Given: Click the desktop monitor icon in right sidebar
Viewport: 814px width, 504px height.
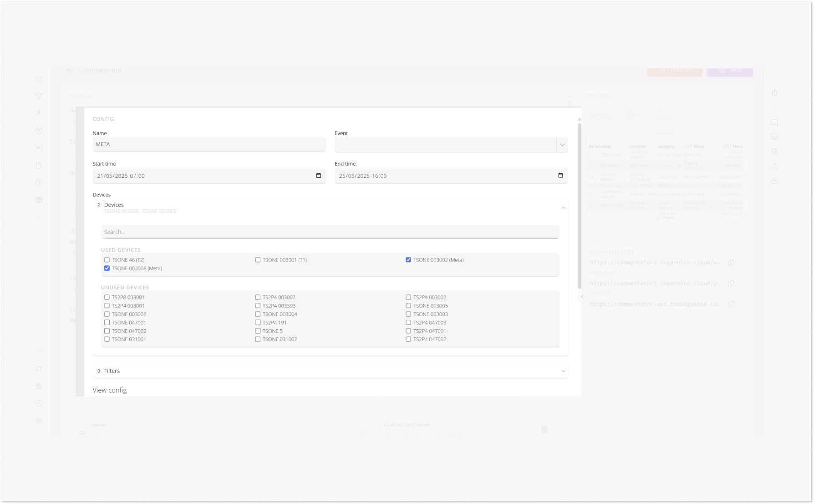Looking at the screenshot, I should point(774,137).
